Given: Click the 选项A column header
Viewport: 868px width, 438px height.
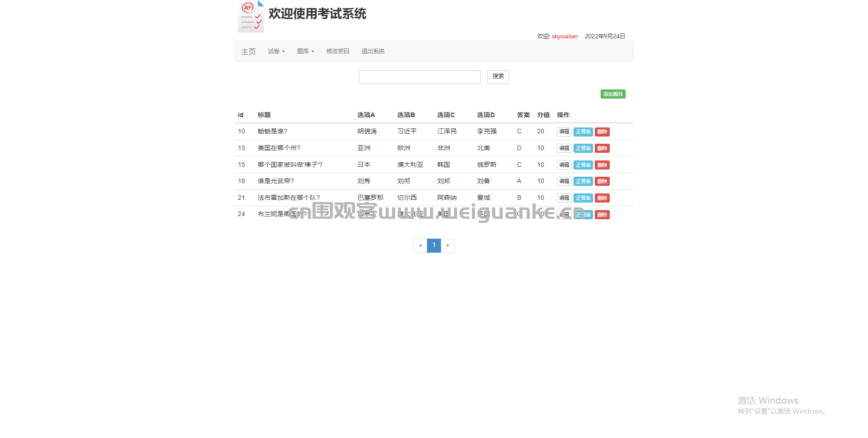Looking at the screenshot, I should (x=366, y=115).
